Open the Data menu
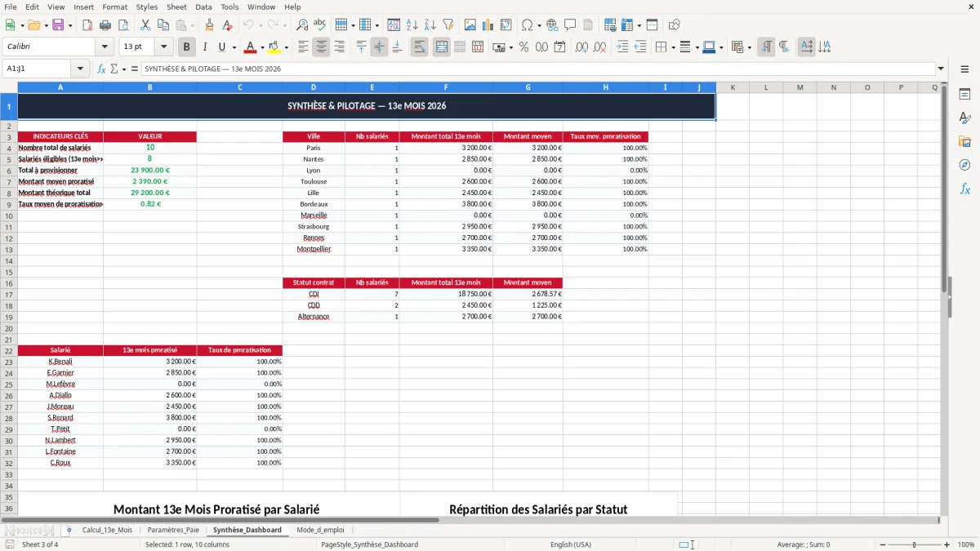The height and width of the screenshot is (551, 980). pyautogui.click(x=203, y=7)
